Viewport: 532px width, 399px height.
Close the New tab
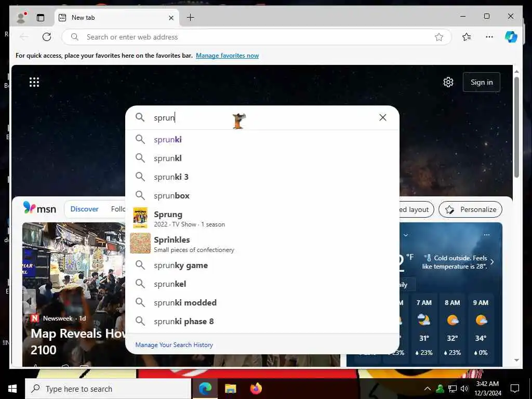tap(171, 18)
